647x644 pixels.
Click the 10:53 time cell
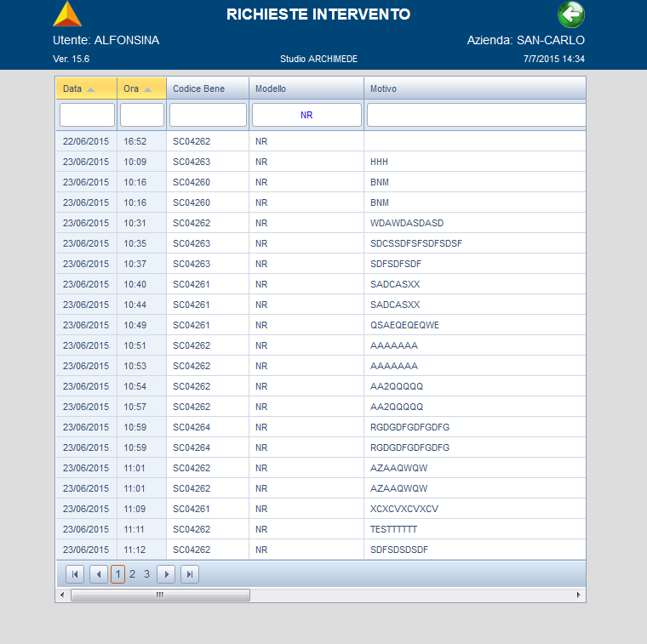tap(141, 366)
